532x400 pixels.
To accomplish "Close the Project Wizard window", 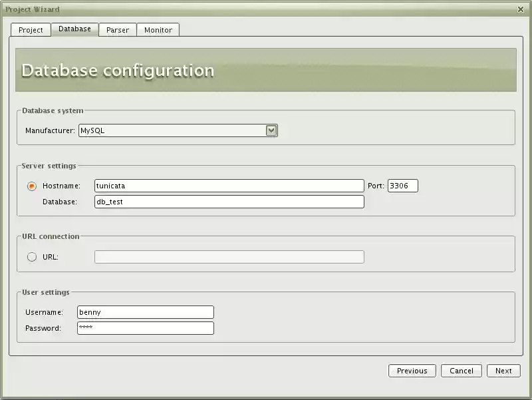I will click(x=521, y=9).
